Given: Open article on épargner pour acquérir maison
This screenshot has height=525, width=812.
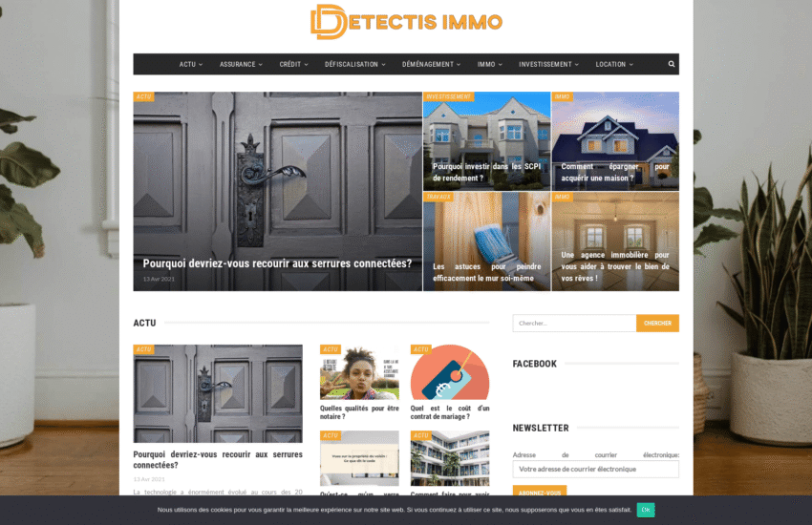Looking at the screenshot, I should click(x=614, y=172).
